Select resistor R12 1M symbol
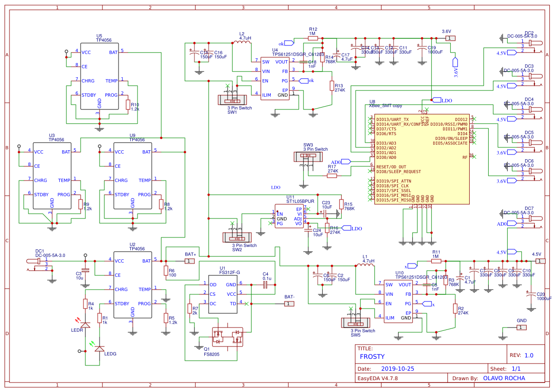557x392 pixels. click(x=313, y=38)
